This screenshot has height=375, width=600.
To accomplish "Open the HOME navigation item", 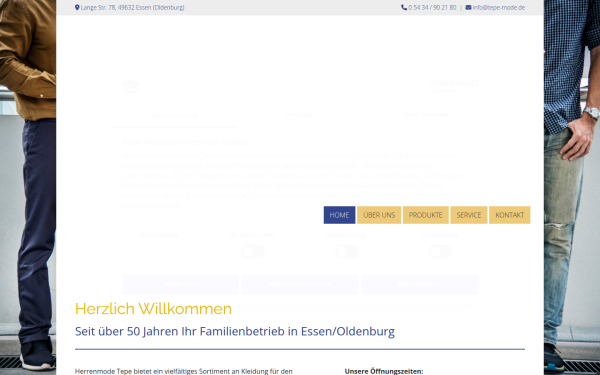I will coord(339,215).
